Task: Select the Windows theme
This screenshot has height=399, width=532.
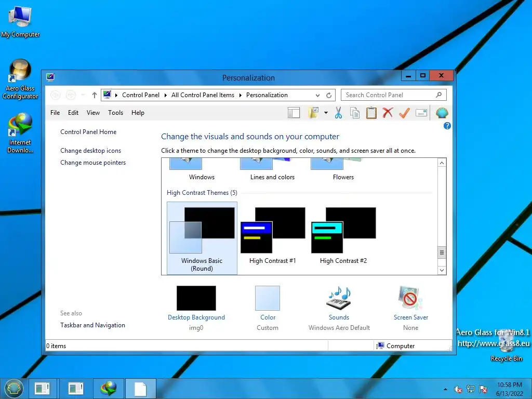Action: tap(202, 170)
